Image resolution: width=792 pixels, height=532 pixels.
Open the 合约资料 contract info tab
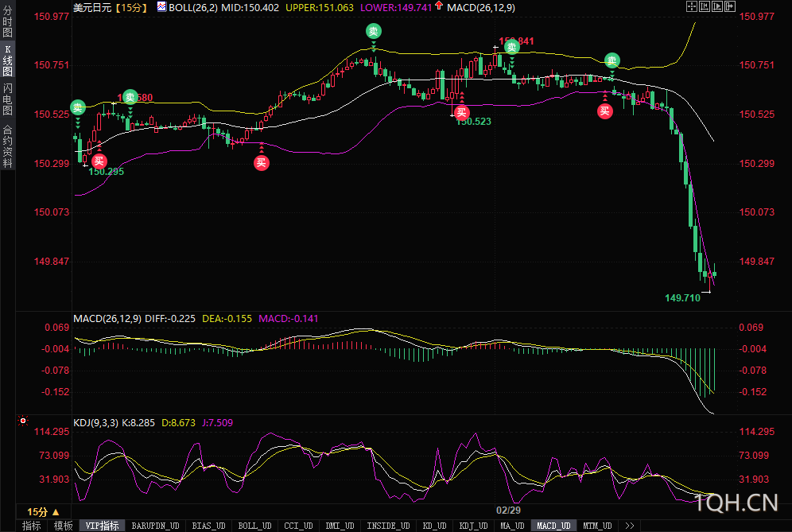[x=8, y=146]
